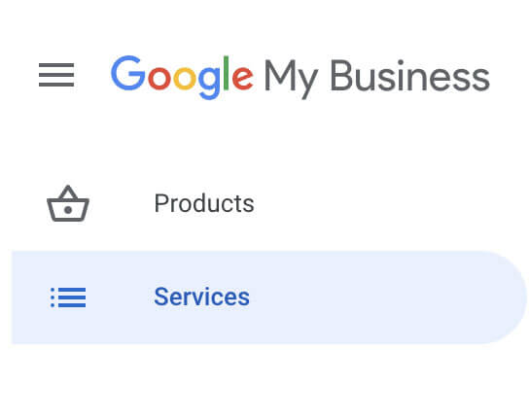Click the first red o in Google
Image resolution: width=529 pixels, height=420 pixels.
pyautogui.click(x=159, y=78)
